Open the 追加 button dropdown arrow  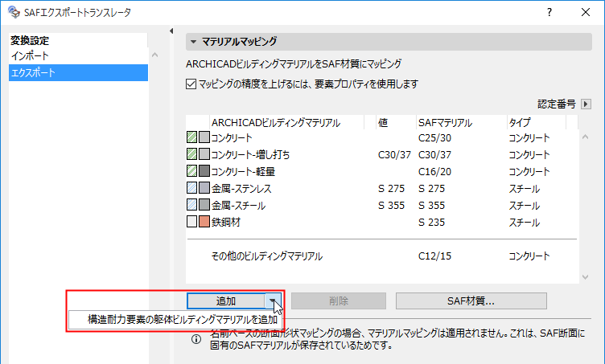pos(273,301)
